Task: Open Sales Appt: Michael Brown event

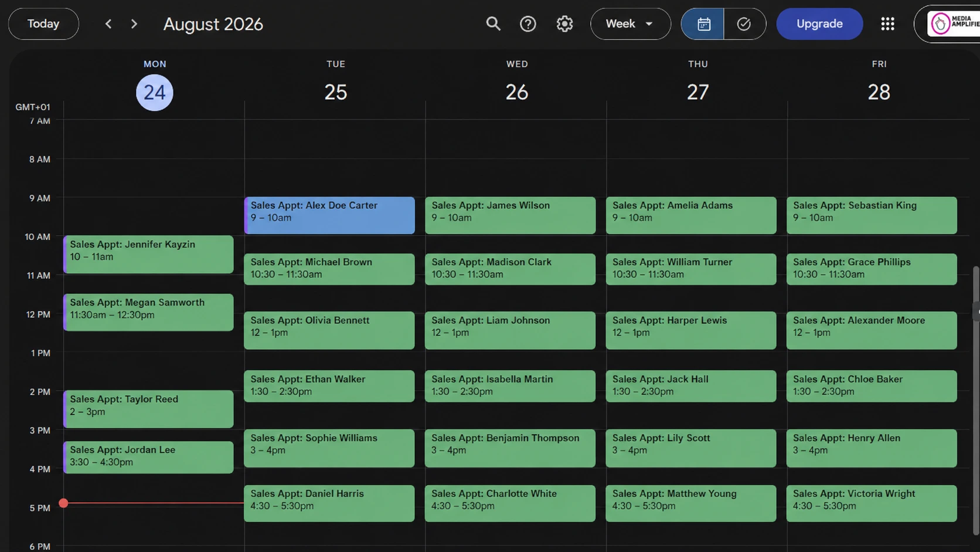Action: click(329, 269)
